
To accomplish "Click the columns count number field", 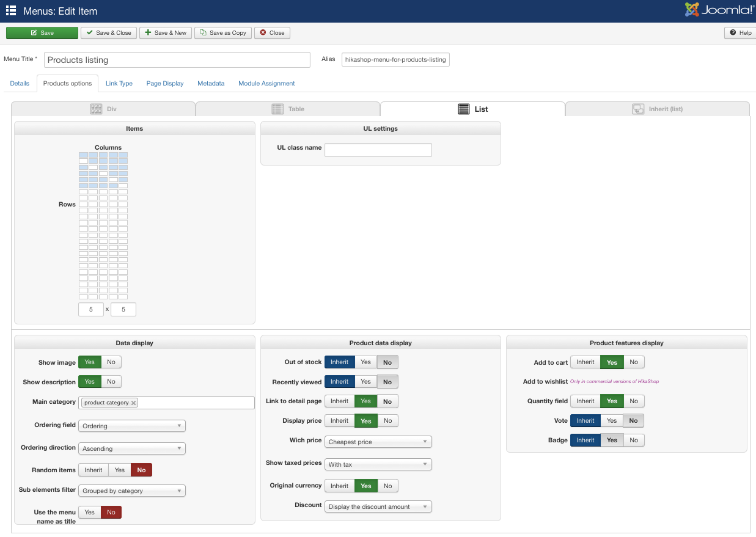I will [x=91, y=309].
